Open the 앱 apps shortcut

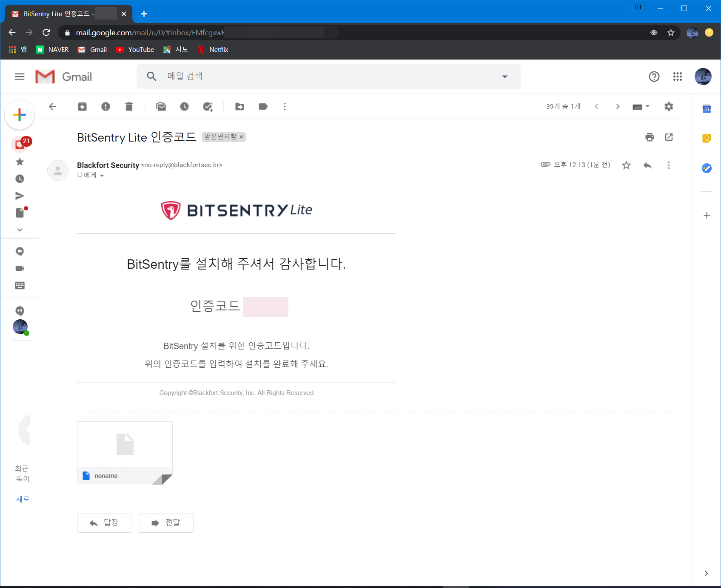click(x=18, y=50)
